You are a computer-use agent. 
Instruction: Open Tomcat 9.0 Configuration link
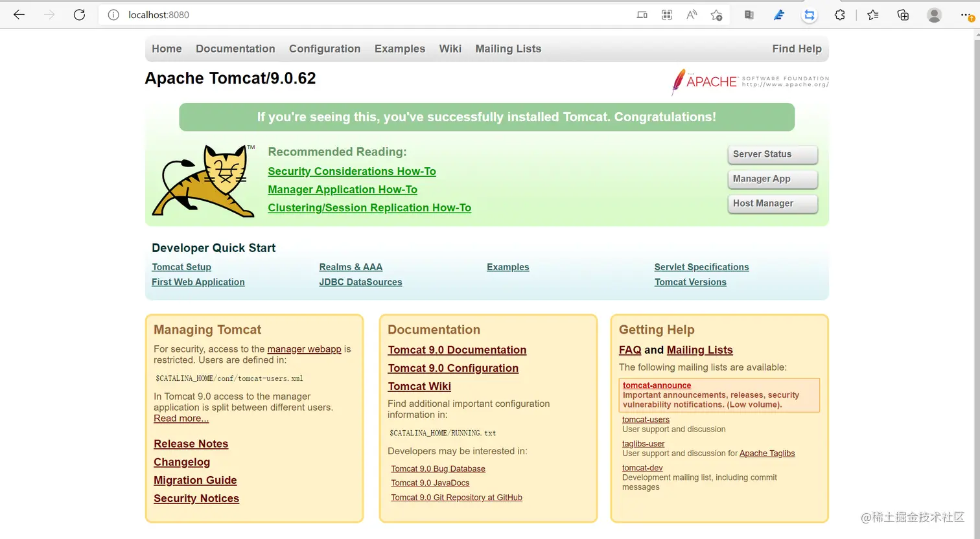pyautogui.click(x=453, y=368)
